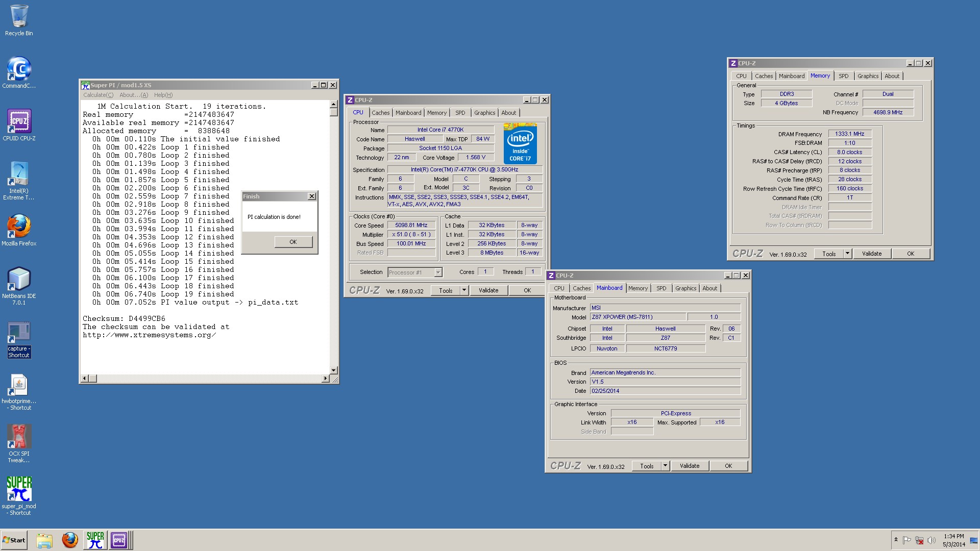Open the hwbotprime Shortcut desktop icon
Image resolution: width=980 pixels, height=551 pixels.
(19, 392)
